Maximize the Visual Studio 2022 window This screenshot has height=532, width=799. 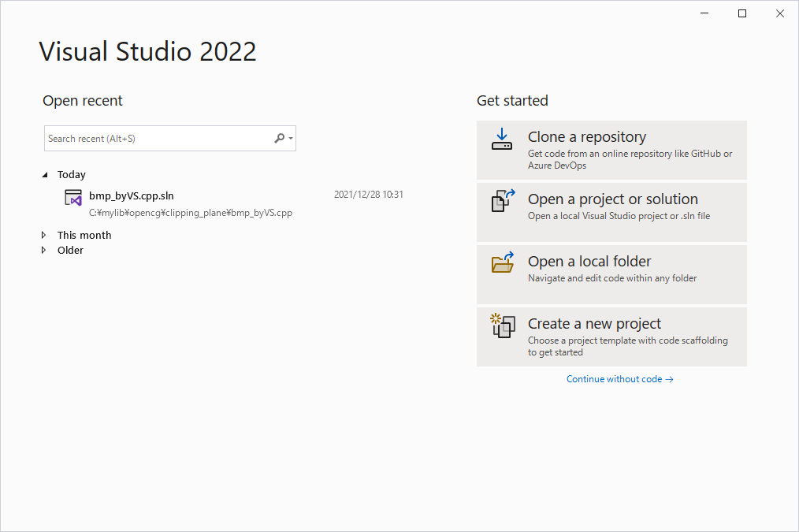coord(742,13)
